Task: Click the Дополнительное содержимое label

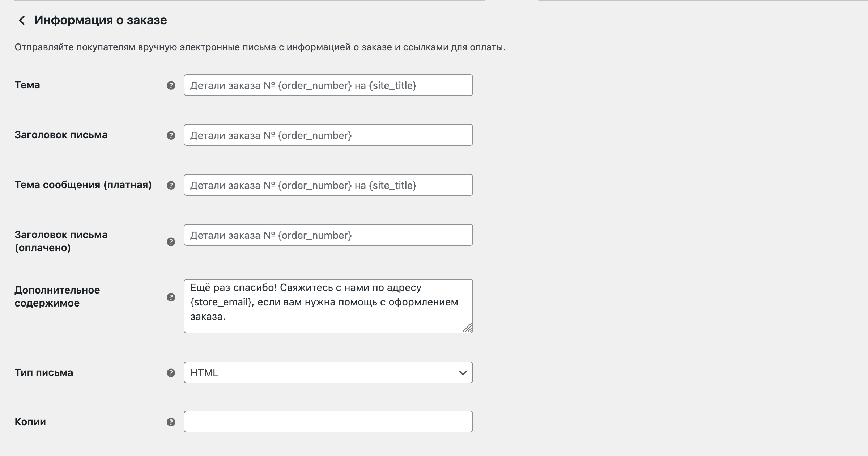Action: point(57,296)
